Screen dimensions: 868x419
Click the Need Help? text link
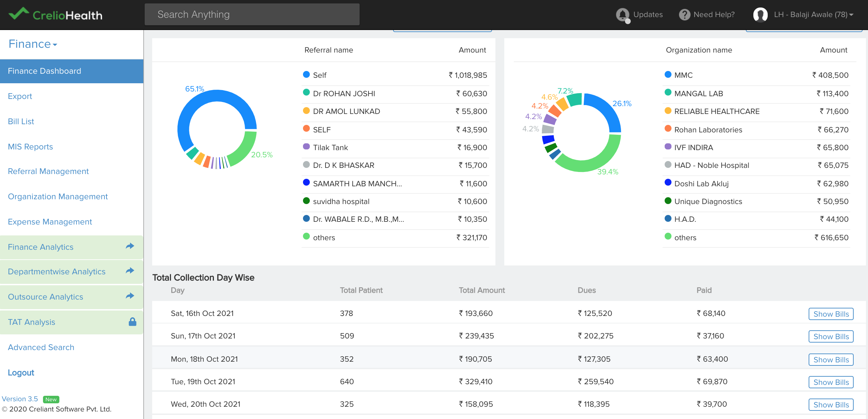point(714,15)
